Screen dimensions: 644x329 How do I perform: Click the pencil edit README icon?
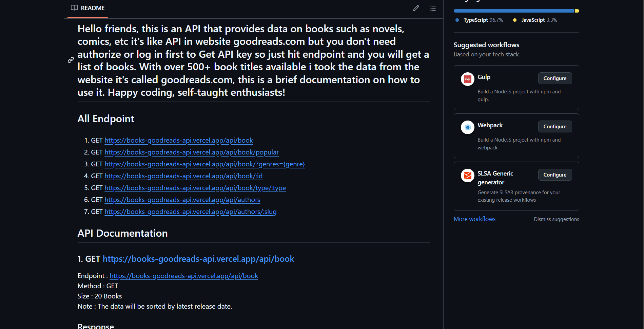[416, 8]
